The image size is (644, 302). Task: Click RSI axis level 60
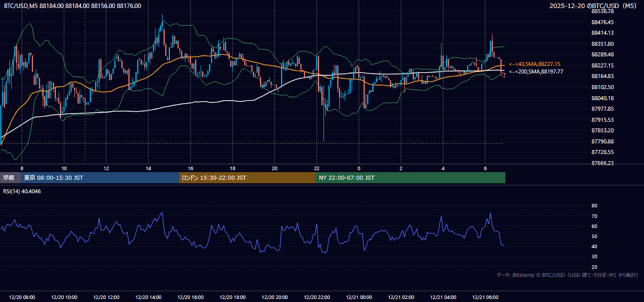click(594, 226)
